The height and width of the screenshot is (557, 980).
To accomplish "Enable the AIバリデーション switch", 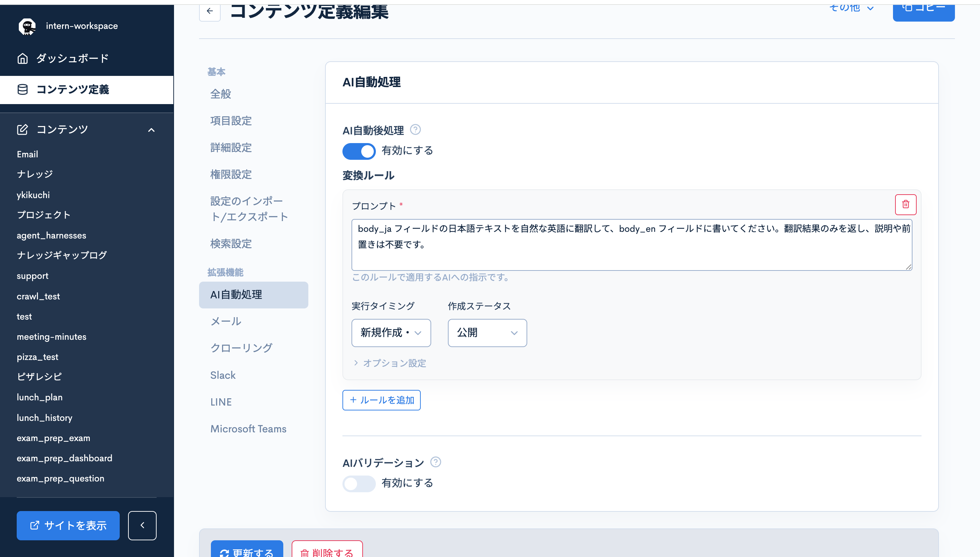I will [x=359, y=484].
